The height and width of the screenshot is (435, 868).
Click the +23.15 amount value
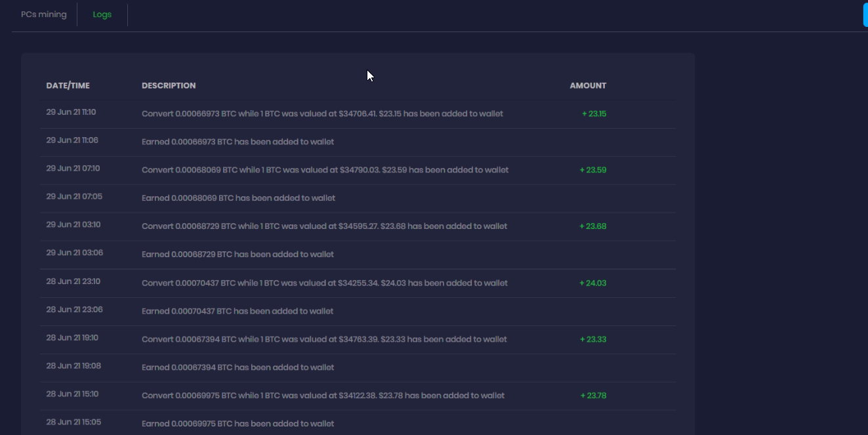coord(594,114)
